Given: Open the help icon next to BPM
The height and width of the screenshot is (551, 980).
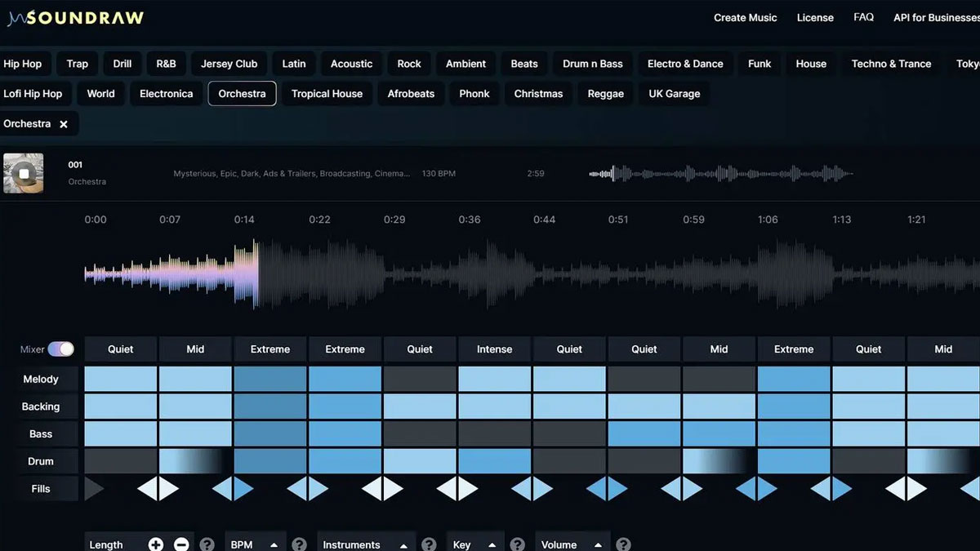Looking at the screenshot, I should coord(299,544).
